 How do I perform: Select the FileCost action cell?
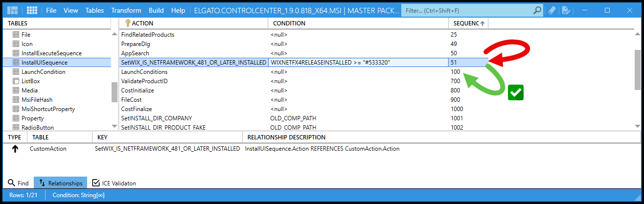[x=194, y=100]
